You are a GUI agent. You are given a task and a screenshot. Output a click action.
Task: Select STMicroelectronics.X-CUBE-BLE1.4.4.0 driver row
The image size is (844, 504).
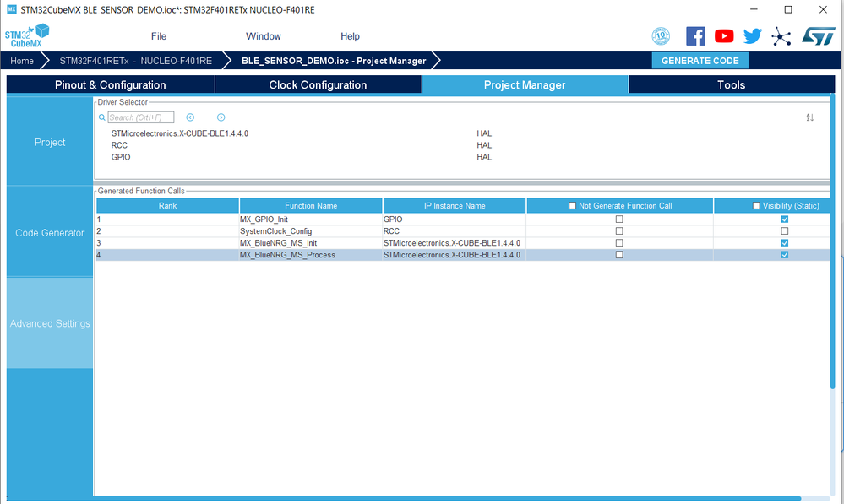point(180,133)
